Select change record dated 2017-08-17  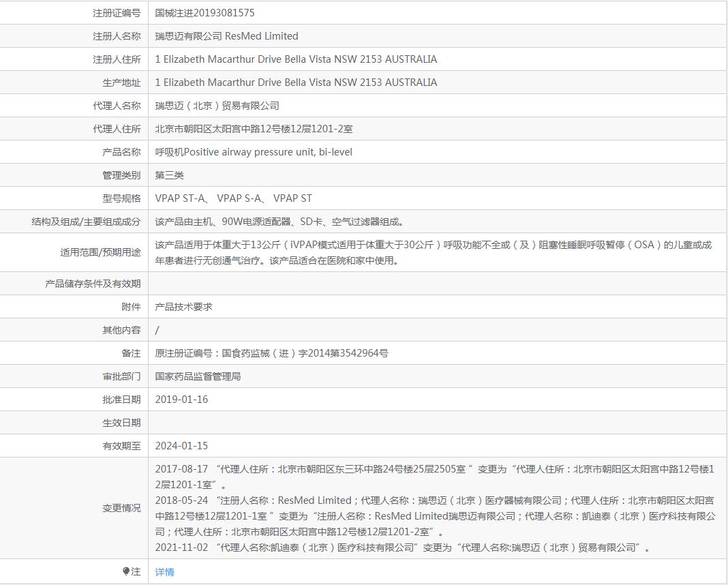pyautogui.click(x=435, y=477)
